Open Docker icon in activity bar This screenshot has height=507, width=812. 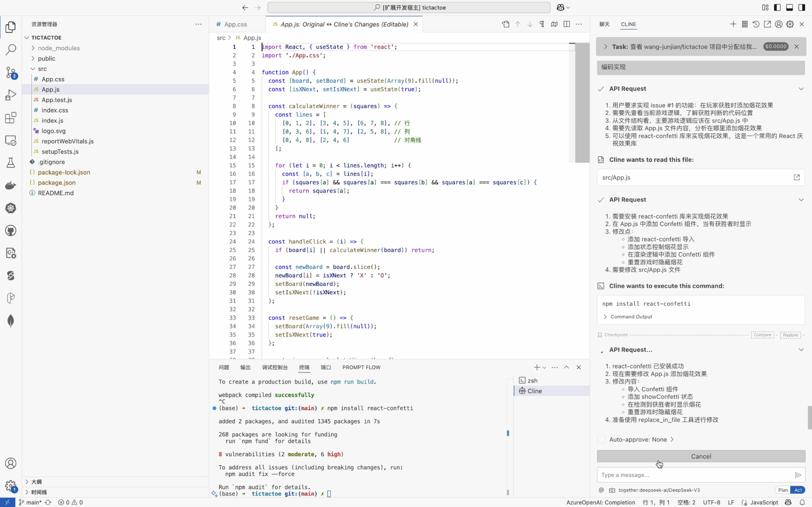coord(11,185)
